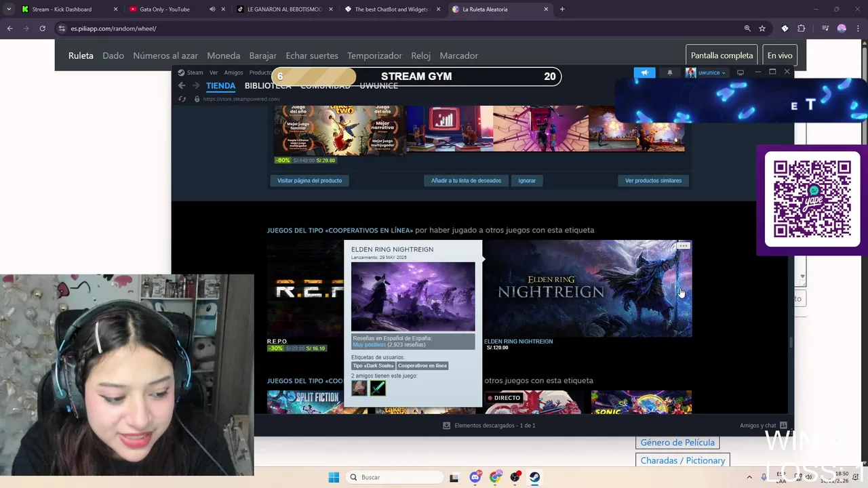Click the Pantalla completa button
The width and height of the screenshot is (868, 488).
pos(722,56)
